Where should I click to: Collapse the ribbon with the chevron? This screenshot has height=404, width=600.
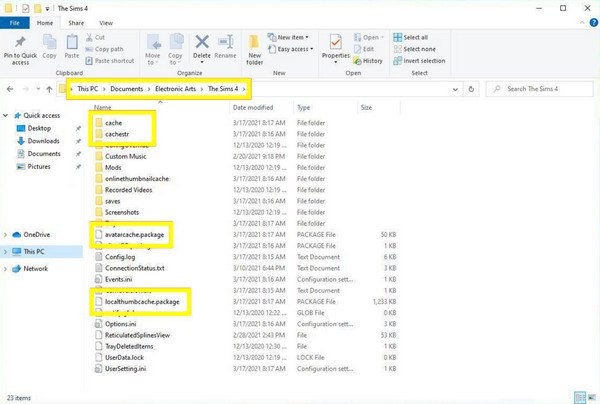pyautogui.click(x=582, y=23)
